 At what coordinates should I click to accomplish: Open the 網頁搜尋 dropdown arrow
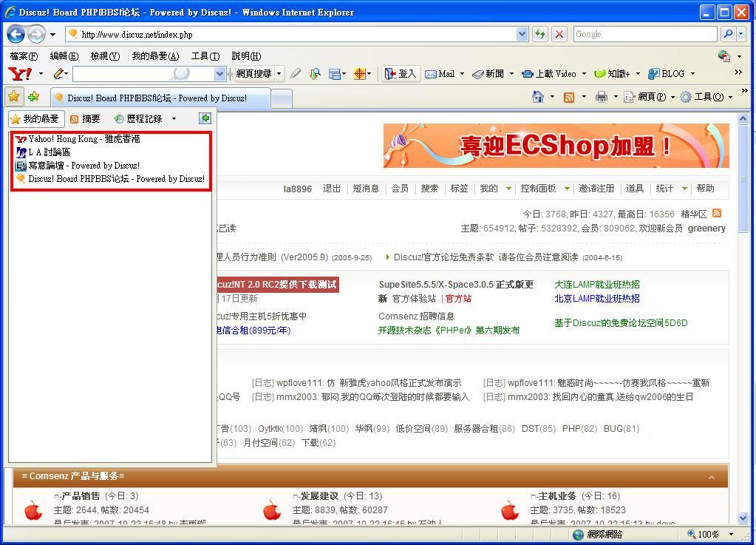point(279,74)
